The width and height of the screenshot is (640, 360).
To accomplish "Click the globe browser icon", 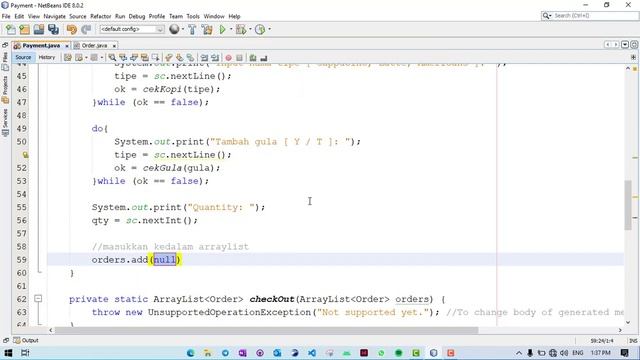I will 174,29.
